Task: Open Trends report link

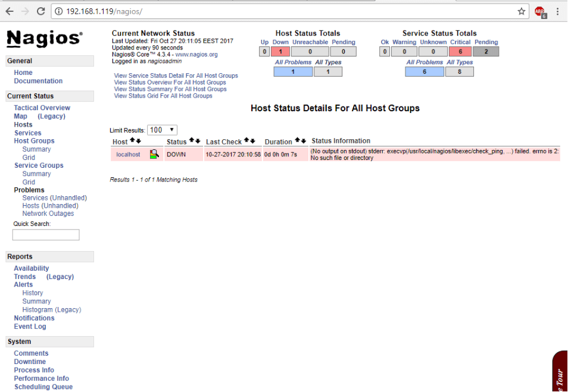Action: coord(24,277)
